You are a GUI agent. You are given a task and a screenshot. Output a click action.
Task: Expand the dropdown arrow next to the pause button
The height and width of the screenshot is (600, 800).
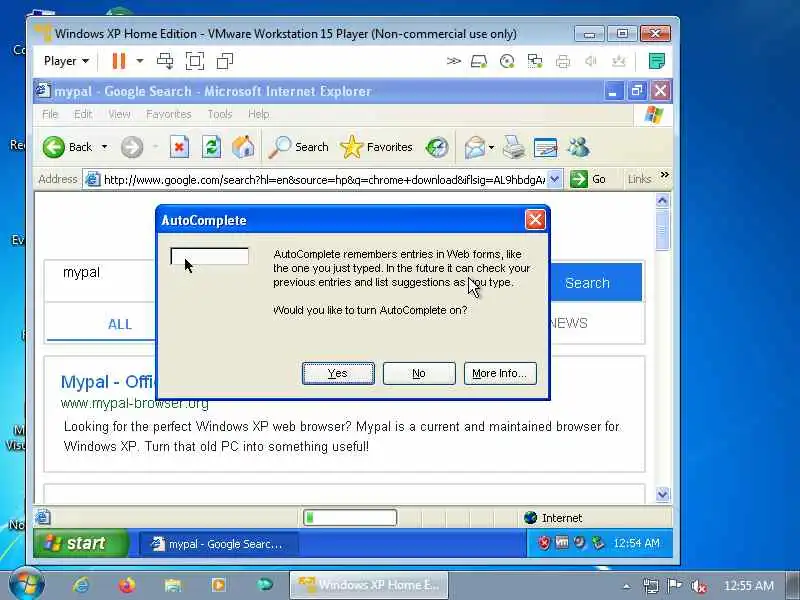point(139,61)
